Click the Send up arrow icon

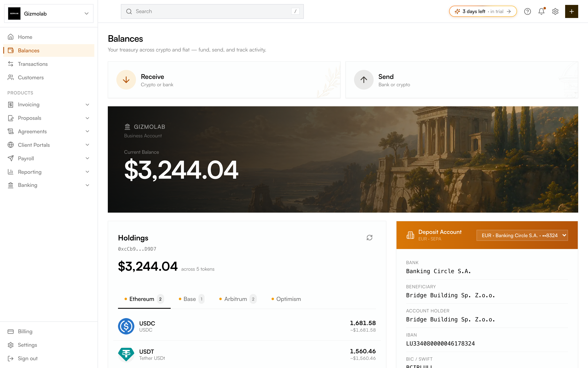pyautogui.click(x=364, y=80)
